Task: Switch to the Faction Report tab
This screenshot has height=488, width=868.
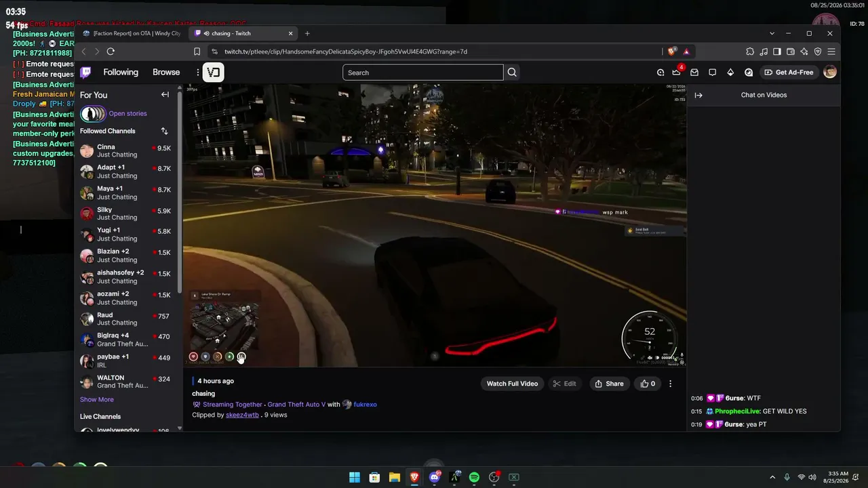Action: (132, 33)
